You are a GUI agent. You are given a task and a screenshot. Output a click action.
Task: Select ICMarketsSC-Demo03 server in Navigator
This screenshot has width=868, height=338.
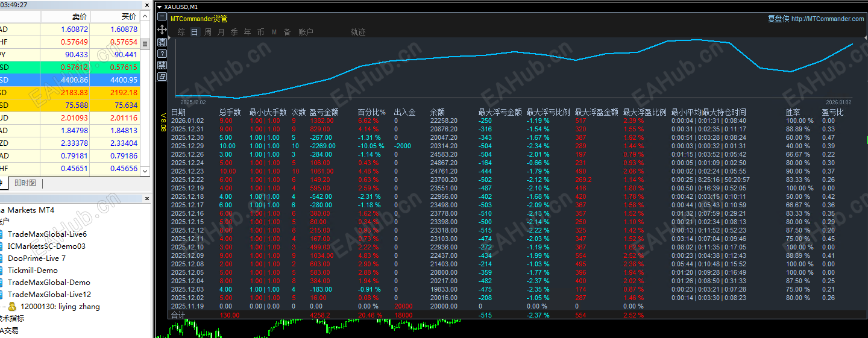click(x=46, y=246)
